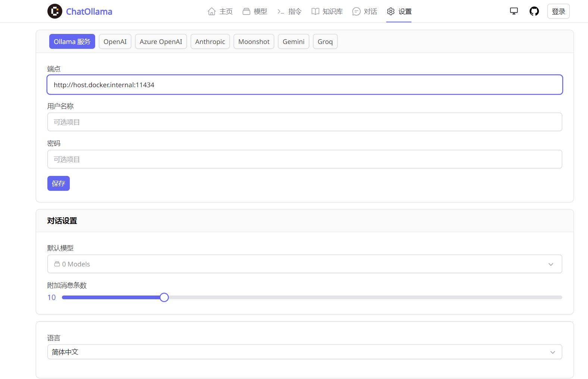
Task: Toggle the color theme monitor icon
Action: (514, 11)
